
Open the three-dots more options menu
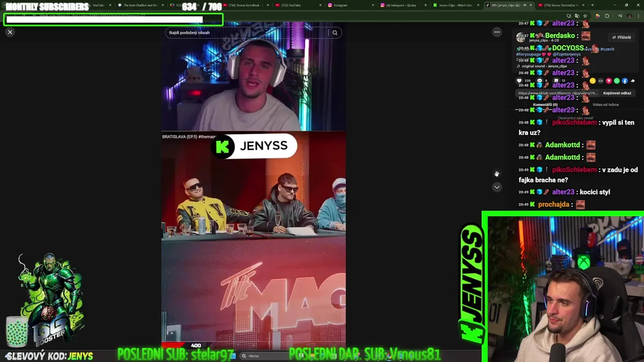(497, 32)
